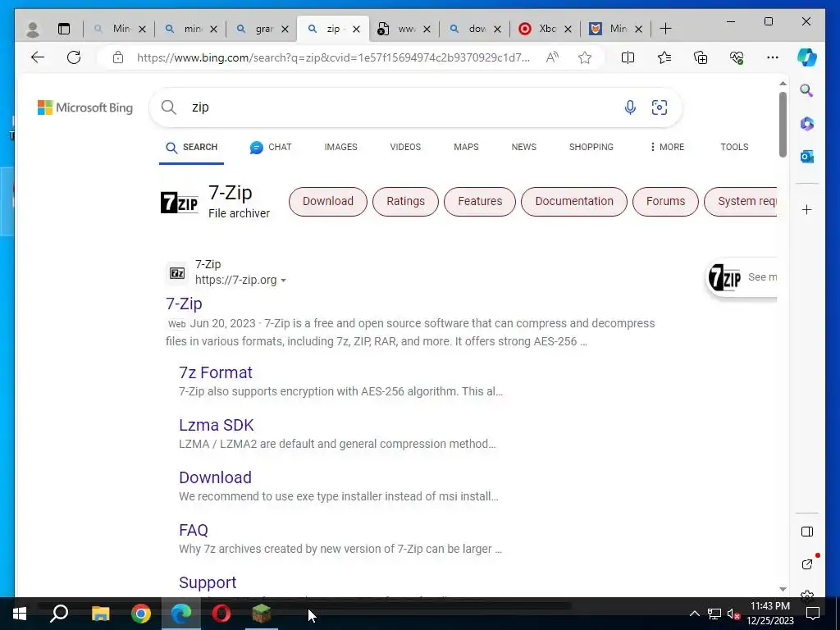Open the Windows Start menu

pyautogui.click(x=20, y=614)
